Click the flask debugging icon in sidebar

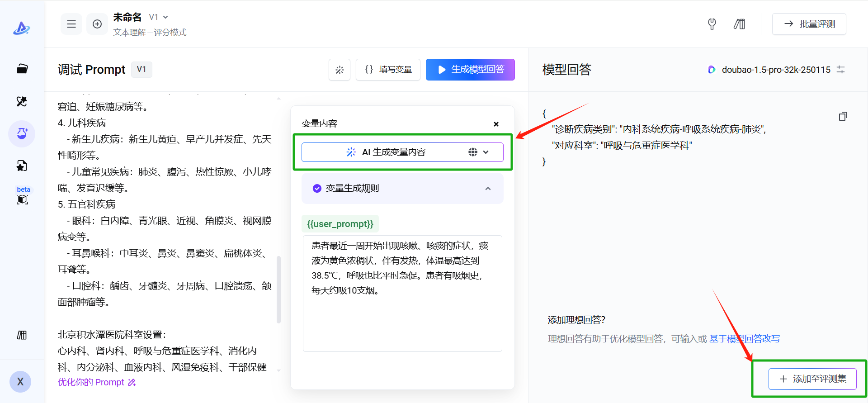point(22,134)
